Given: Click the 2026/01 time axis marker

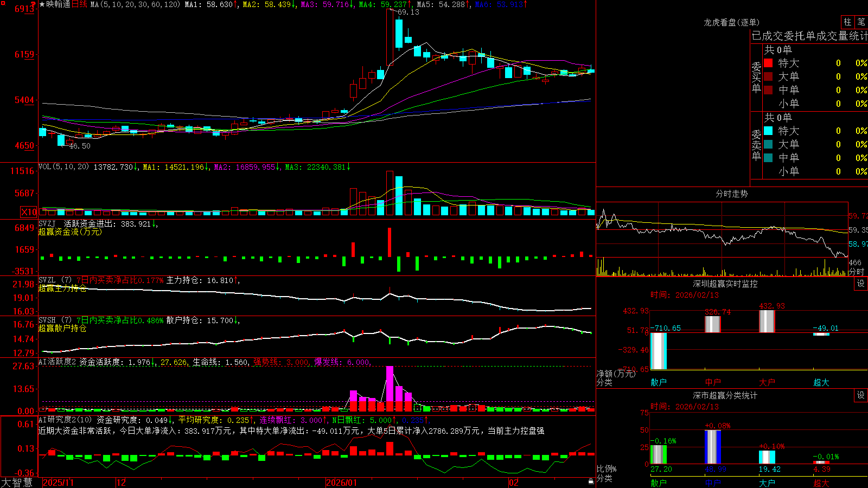Looking at the screenshot, I should click(342, 483).
